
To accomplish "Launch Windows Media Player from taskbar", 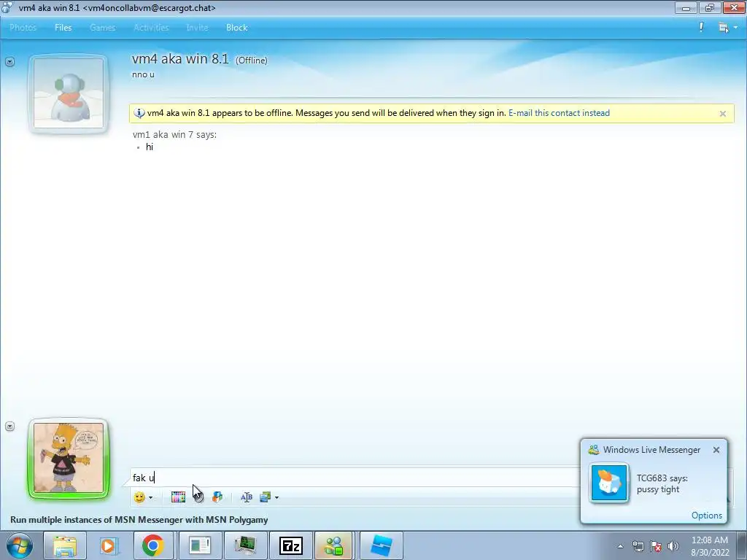I will coord(108,545).
